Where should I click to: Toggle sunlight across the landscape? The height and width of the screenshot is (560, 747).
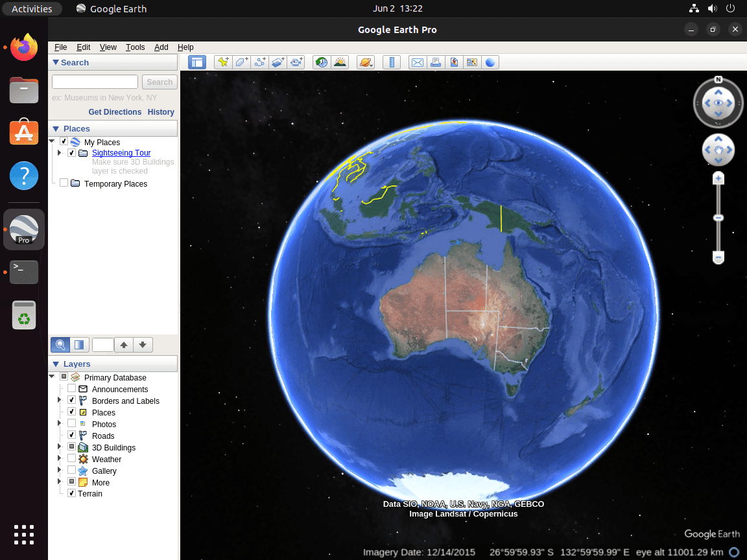click(340, 62)
